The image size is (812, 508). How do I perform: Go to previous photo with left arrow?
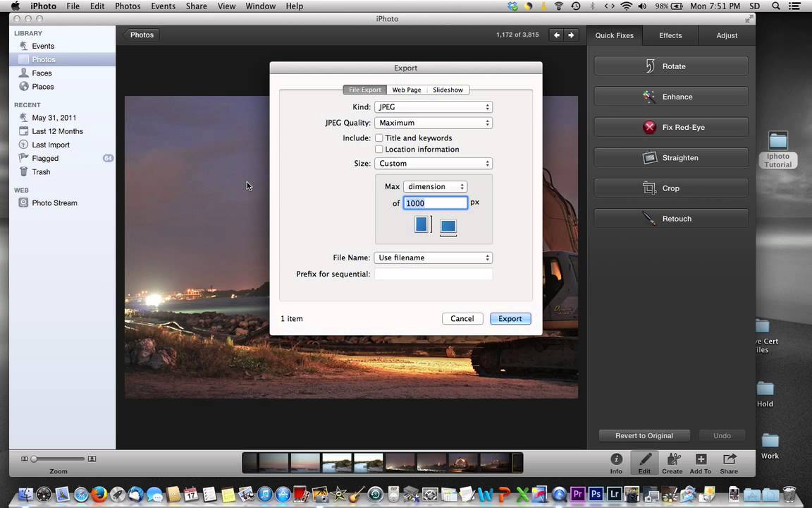pos(557,35)
